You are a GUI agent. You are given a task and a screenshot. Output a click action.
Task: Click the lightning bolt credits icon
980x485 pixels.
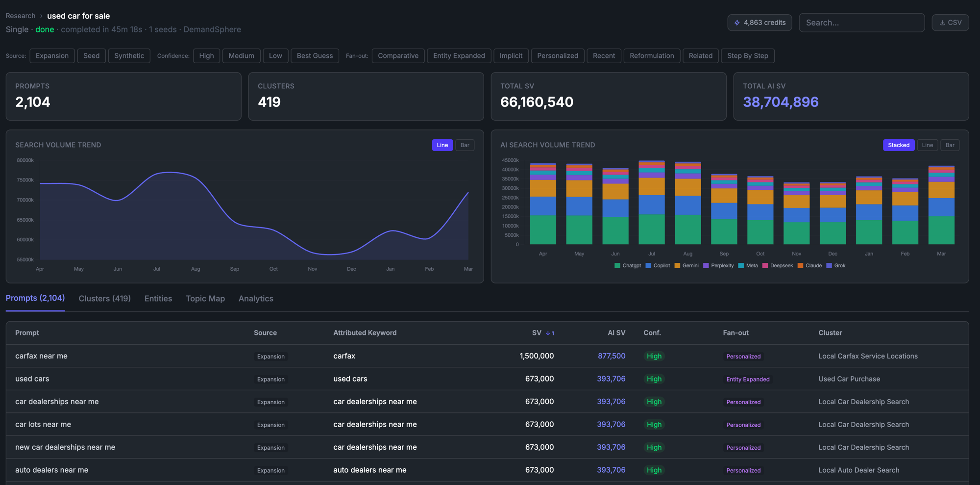point(737,23)
